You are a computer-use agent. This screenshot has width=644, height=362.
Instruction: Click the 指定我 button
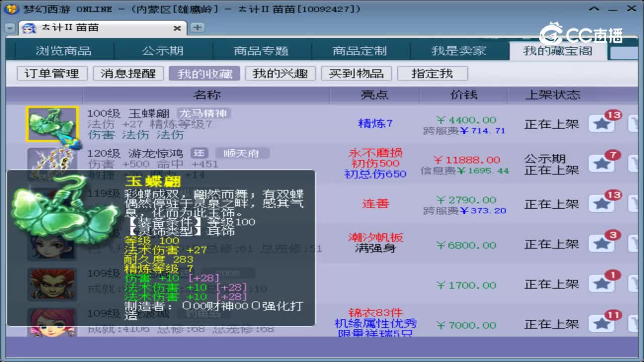coord(432,73)
